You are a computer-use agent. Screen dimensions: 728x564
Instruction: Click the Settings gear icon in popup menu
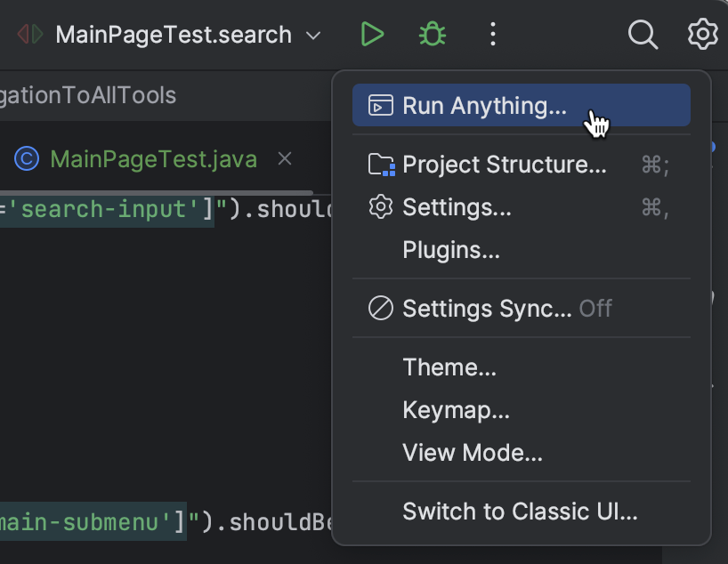click(x=381, y=207)
